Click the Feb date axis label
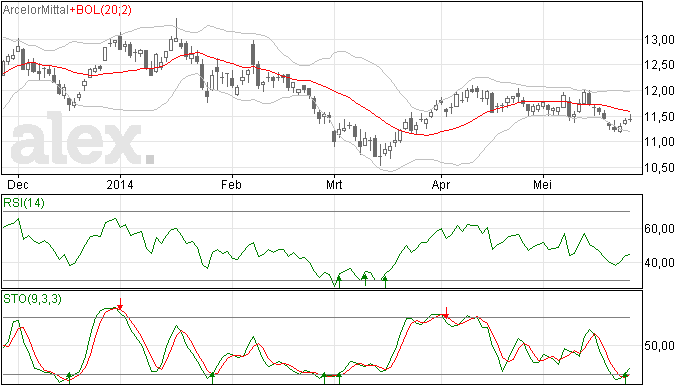This screenshot has width=690, height=387. (x=231, y=184)
